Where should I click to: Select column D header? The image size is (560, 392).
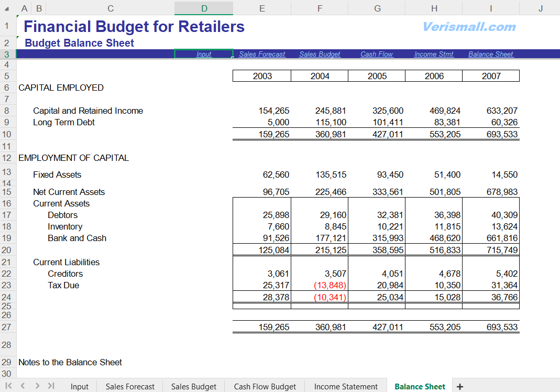(x=204, y=8)
